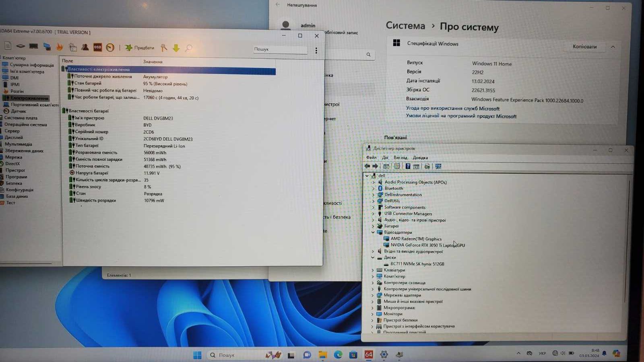Open the flame stability test icon in toolbar
This screenshot has height=362, width=644.
60,47
